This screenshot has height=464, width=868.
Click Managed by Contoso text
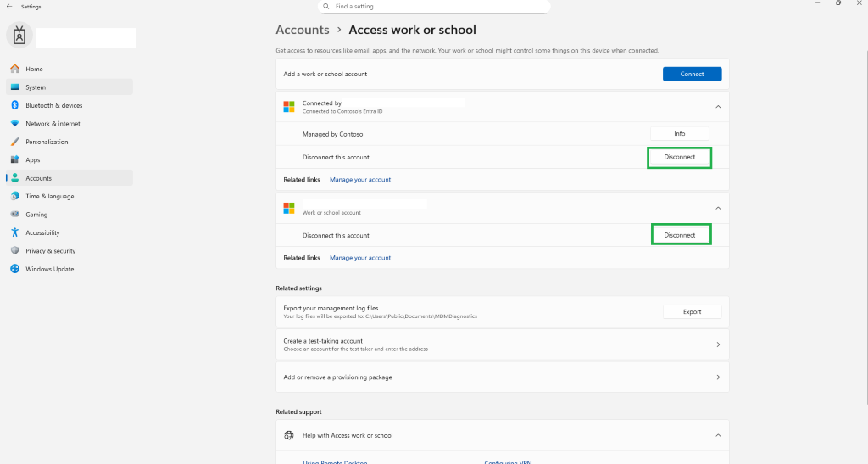[332, 134]
